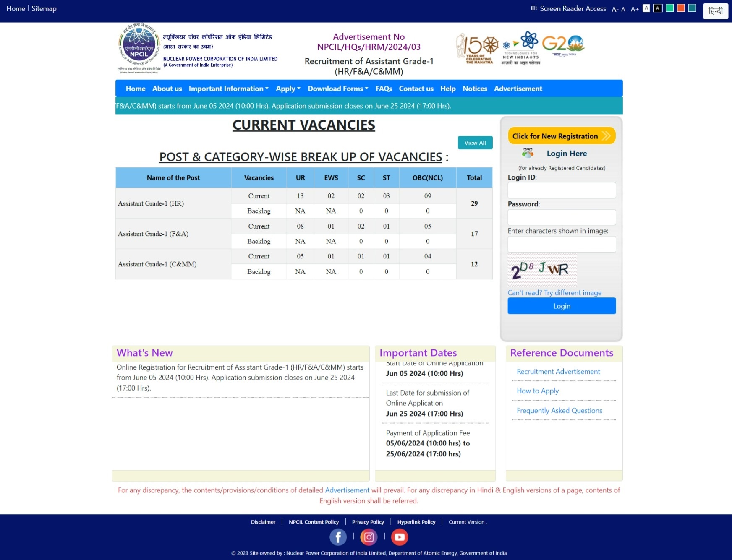Click the screen reader speaker icon

coord(534,8)
